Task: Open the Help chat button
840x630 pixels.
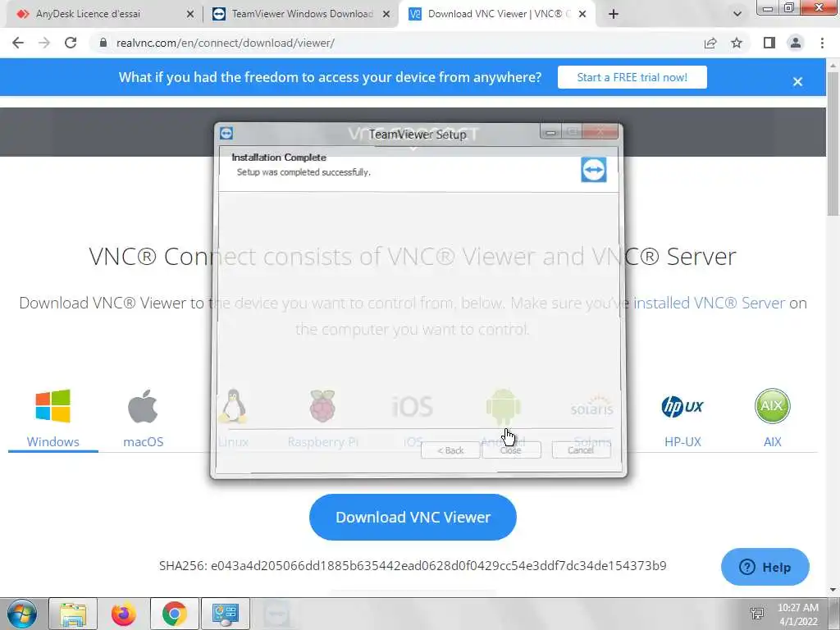Action: [765, 567]
